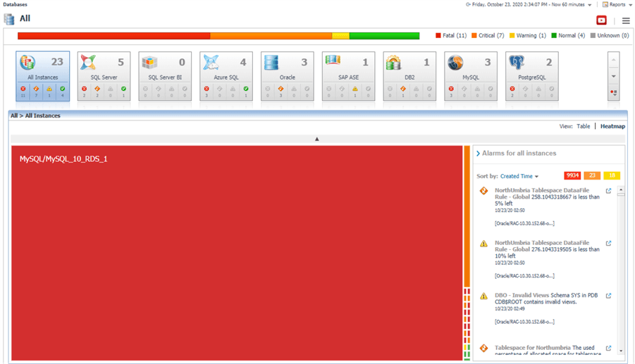635x364 pixels.
Task: Open DBO Invalid Views alarm link icon
Action: click(x=608, y=296)
